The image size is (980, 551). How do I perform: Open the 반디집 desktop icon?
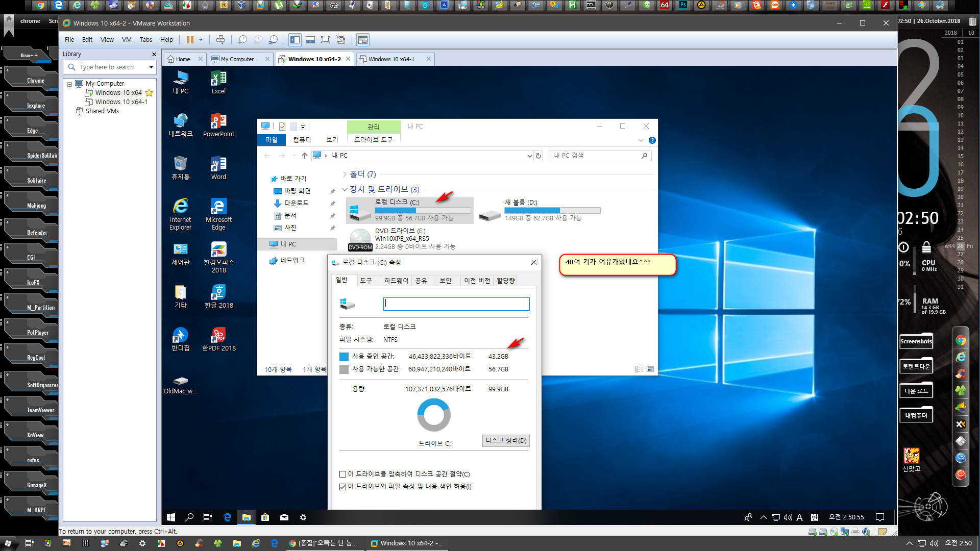click(180, 340)
